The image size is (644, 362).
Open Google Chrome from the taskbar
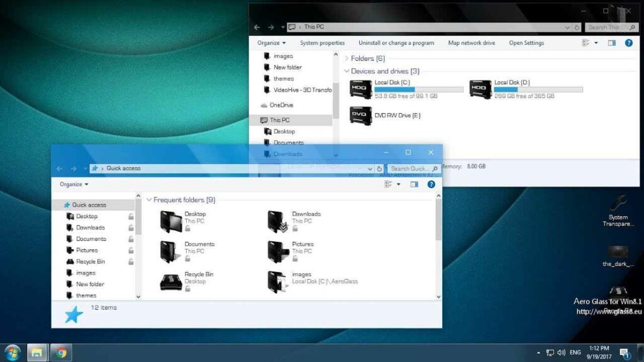[60, 352]
